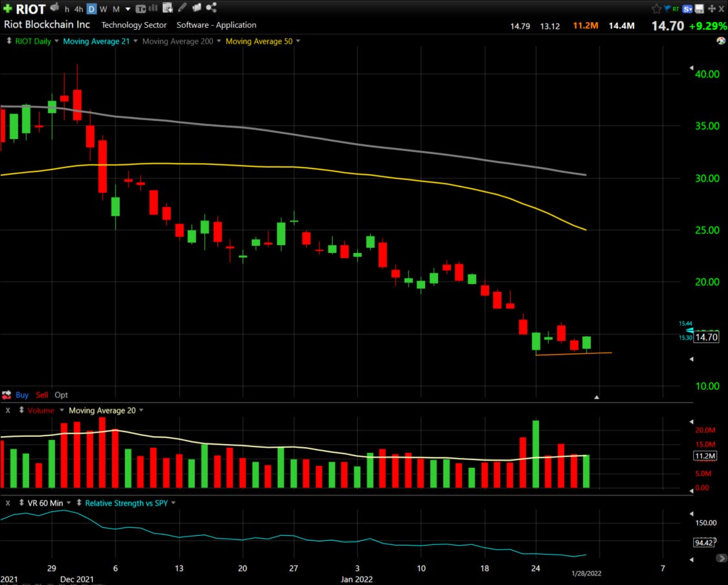
Task: Select the pencil drawing tool
Action: pyautogui.click(x=182, y=7)
